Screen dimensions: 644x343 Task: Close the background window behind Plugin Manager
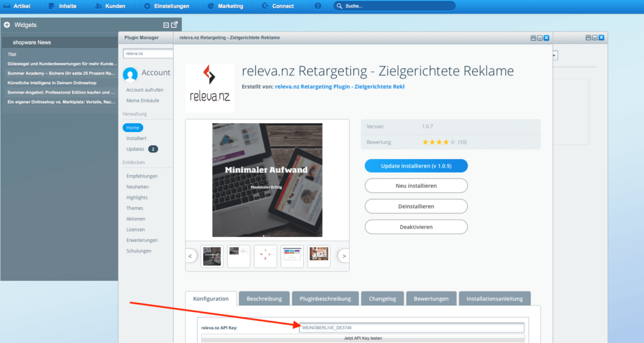pos(601,37)
